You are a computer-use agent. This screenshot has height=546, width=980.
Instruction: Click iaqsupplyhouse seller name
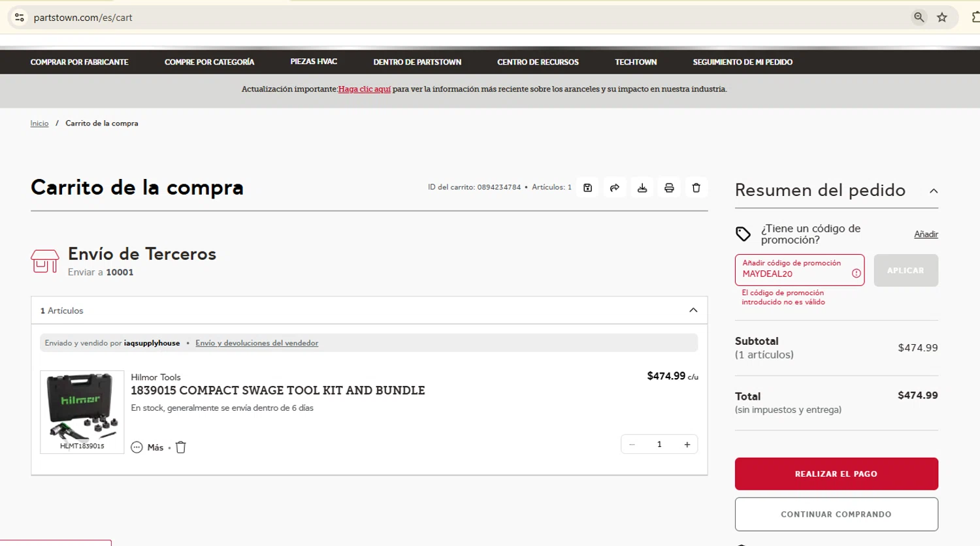pos(152,343)
